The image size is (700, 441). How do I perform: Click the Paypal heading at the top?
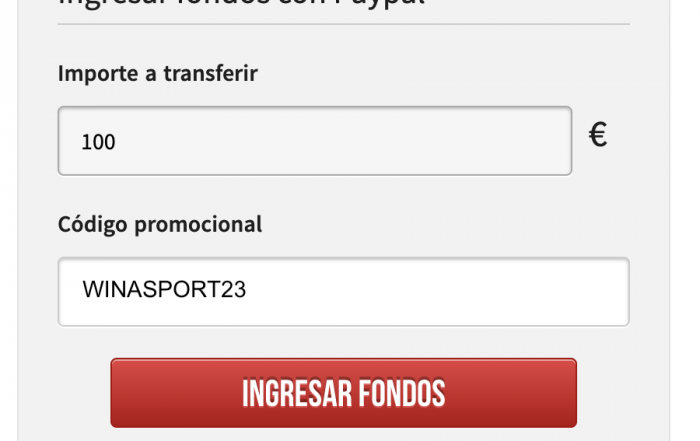(x=241, y=3)
